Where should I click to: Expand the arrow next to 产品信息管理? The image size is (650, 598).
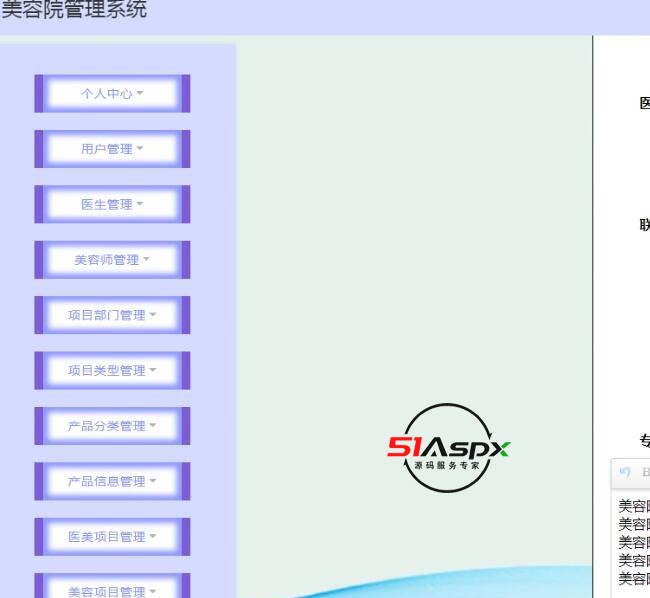click(x=153, y=480)
